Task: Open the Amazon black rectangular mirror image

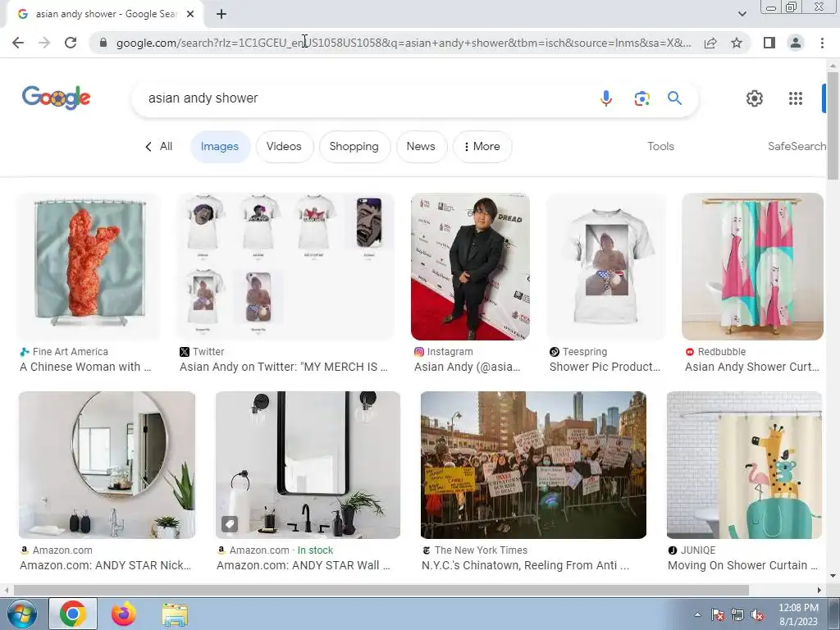Action: [x=308, y=465]
